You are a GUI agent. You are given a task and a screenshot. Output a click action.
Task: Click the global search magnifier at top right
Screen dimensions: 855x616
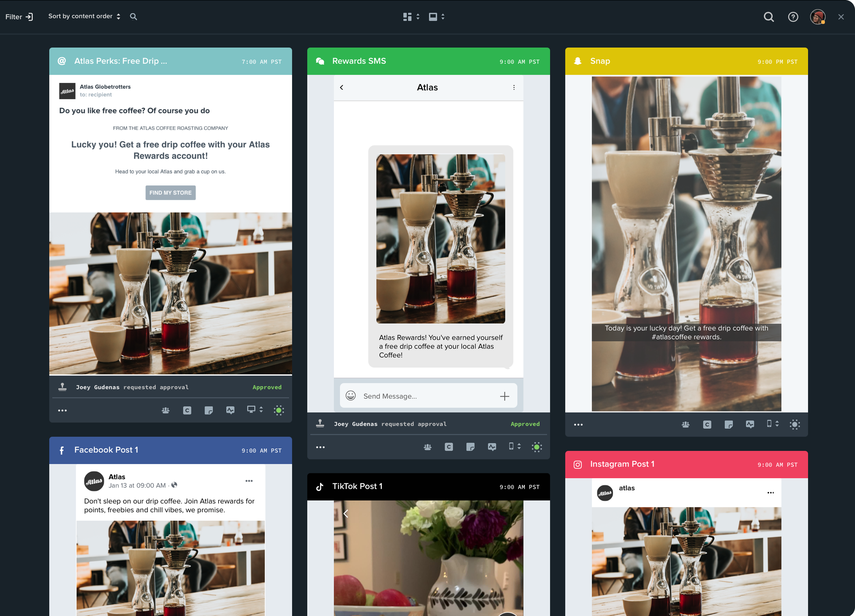click(x=768, y=17)
